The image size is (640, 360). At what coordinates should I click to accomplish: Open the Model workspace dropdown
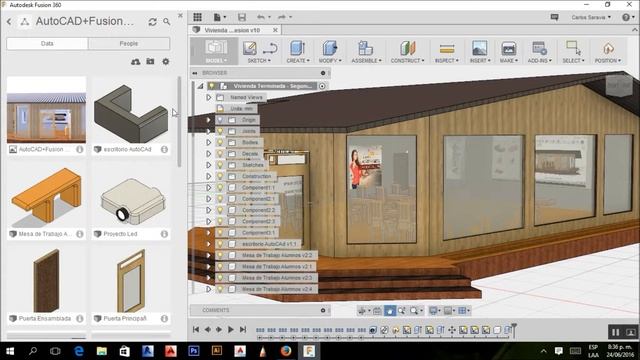point(216,51)
